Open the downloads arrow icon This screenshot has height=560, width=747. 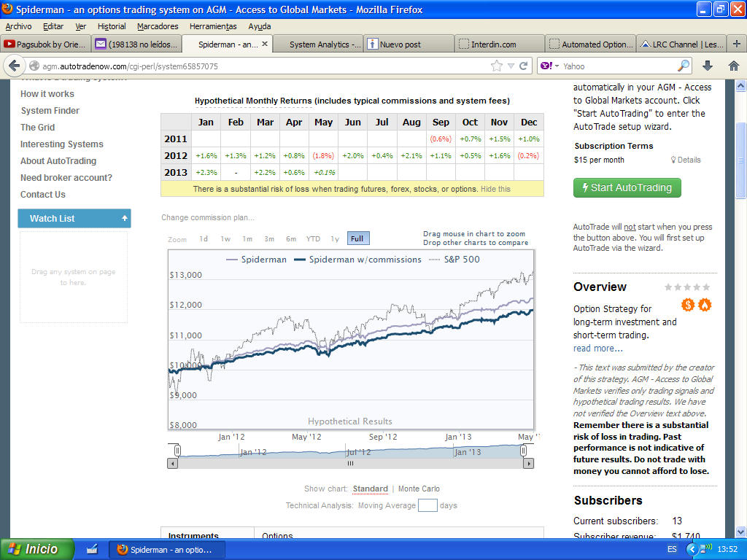coord(708,66)
